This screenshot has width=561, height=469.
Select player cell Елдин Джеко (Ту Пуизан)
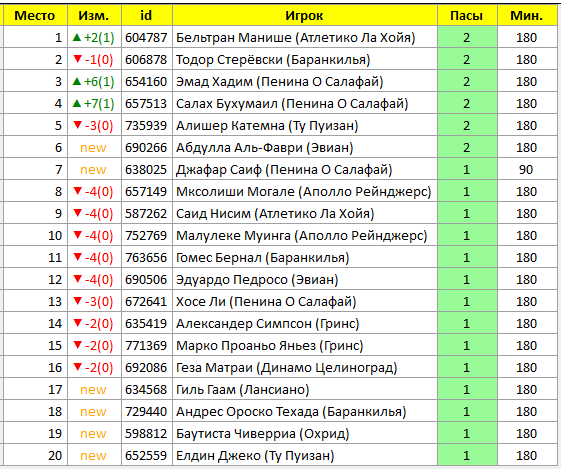[x=304, y=455]
